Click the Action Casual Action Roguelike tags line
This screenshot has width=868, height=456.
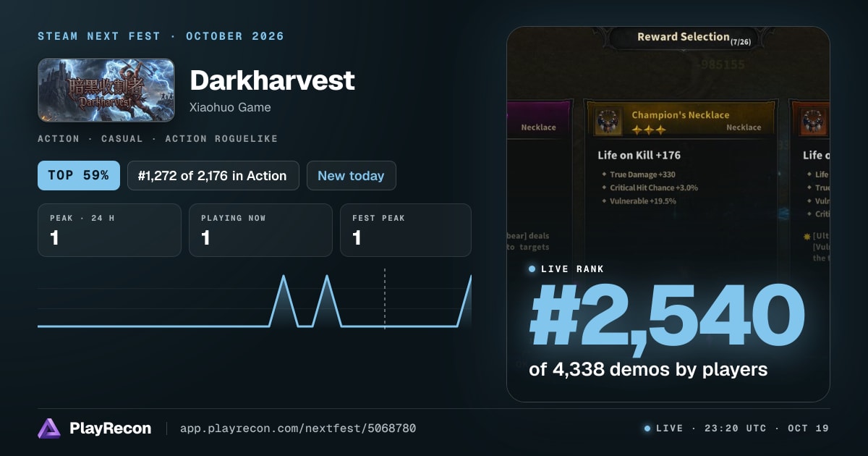click(x=158, y=138)
